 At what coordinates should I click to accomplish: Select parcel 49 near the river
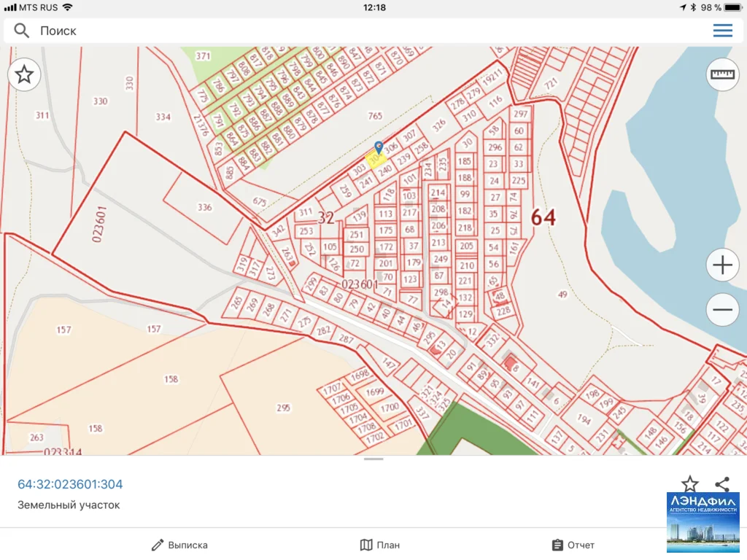562,295
